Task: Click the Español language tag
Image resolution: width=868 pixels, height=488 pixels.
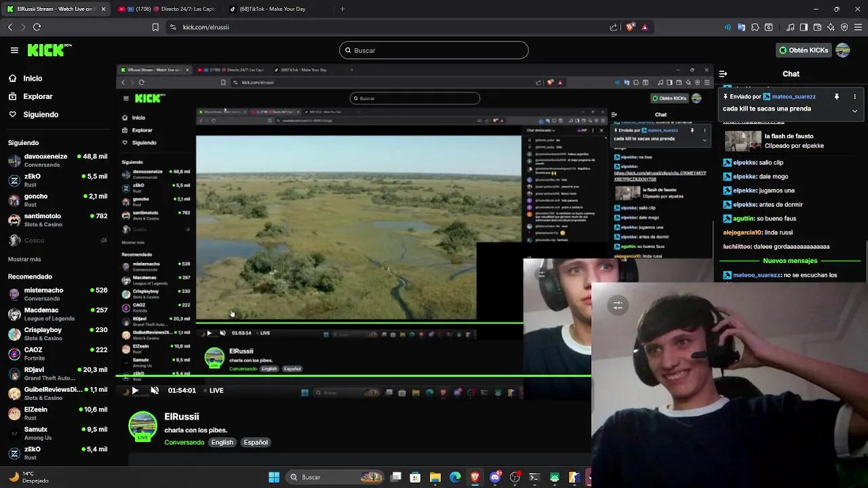Action: point(256,443)
